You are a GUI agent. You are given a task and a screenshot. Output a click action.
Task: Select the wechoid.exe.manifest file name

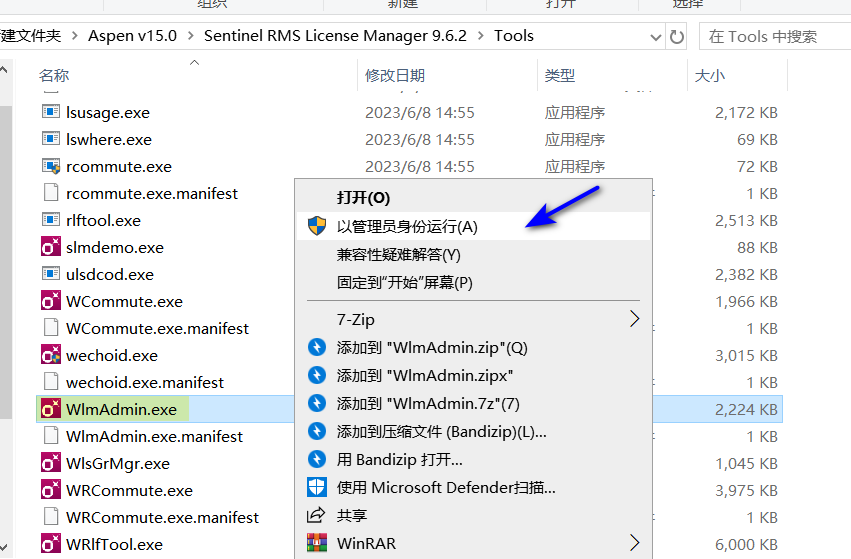coord(145,382)
